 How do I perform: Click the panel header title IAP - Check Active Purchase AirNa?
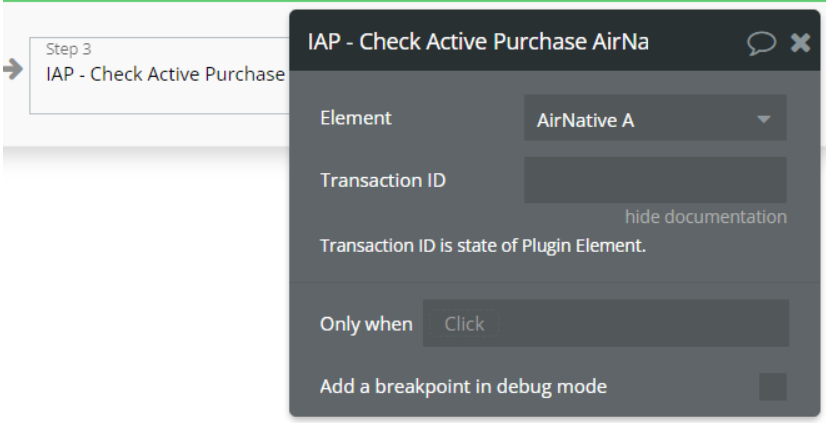coord(478,42)
